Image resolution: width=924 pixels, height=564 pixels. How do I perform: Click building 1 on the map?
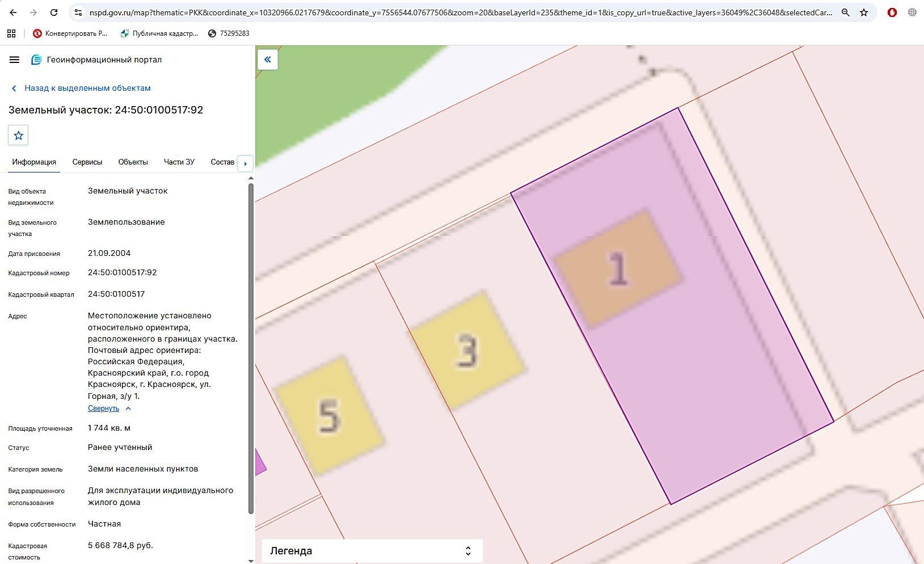coord(618,268)
